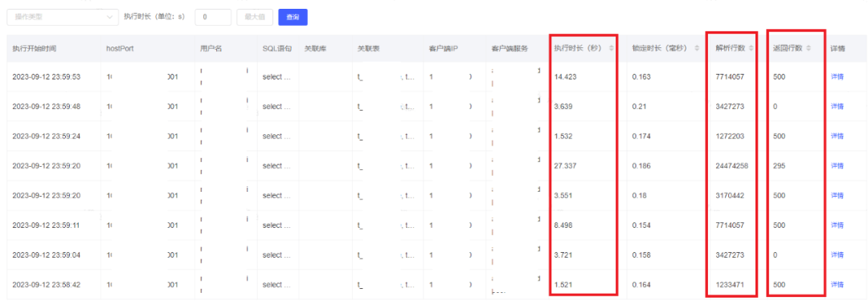Viewport: 868px width, 301px height.
Task: Open the 操作类型 dropdown
Action: (63, 17)
